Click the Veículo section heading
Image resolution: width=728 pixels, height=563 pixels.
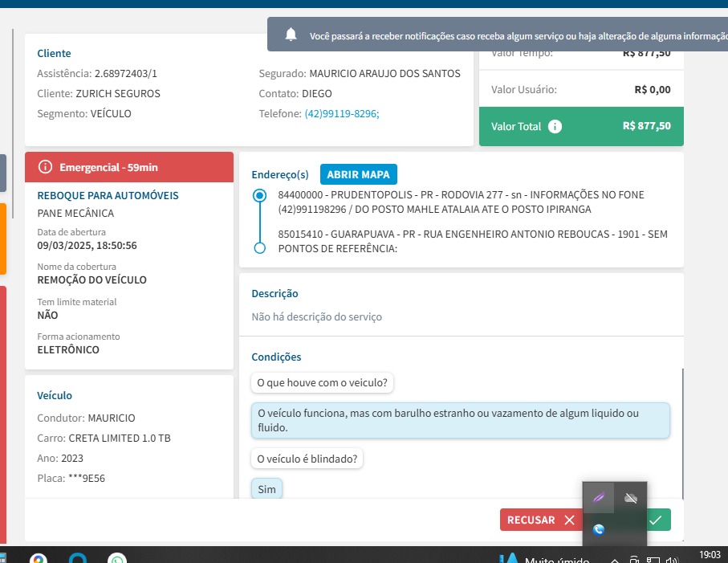coord(55,395)
